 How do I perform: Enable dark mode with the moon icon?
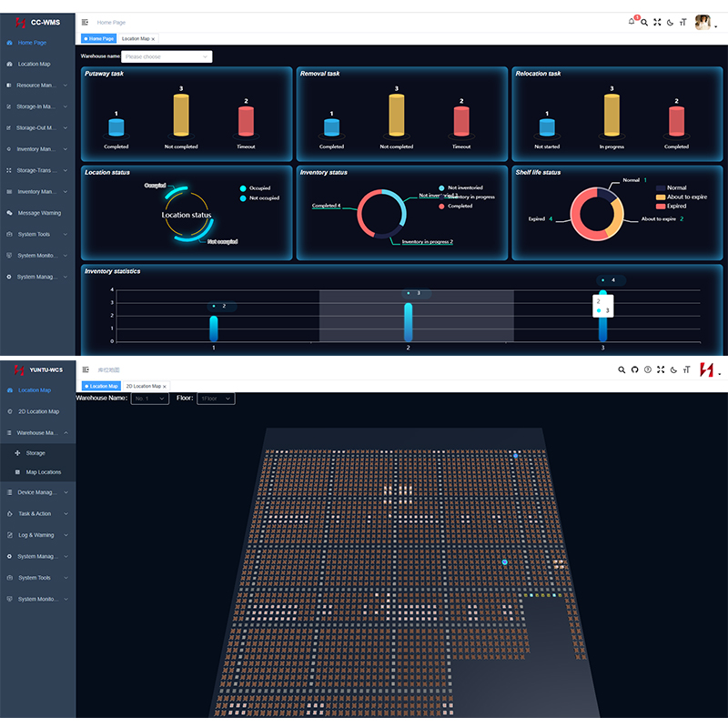671,22
